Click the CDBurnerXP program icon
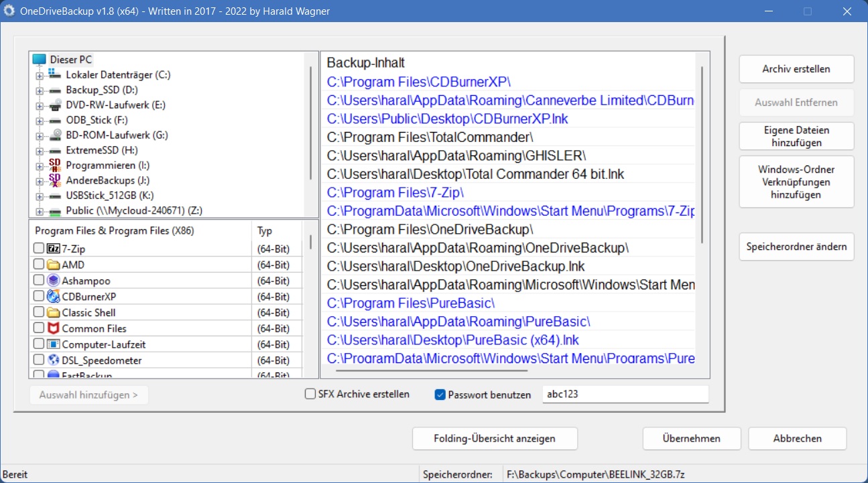The image size is (868, 483). point(53,296)
